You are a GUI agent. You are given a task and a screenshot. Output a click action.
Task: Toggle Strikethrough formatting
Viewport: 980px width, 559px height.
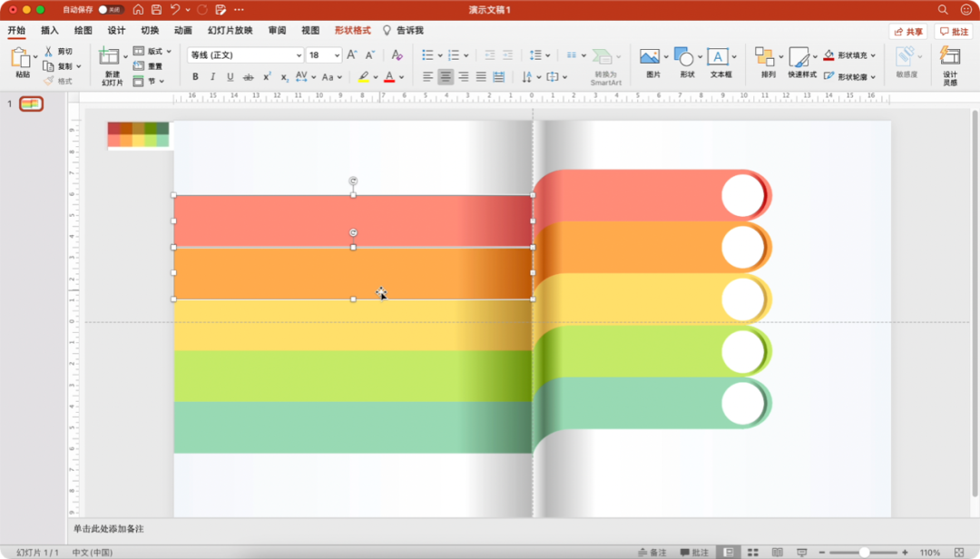click(x=248, y=77)
